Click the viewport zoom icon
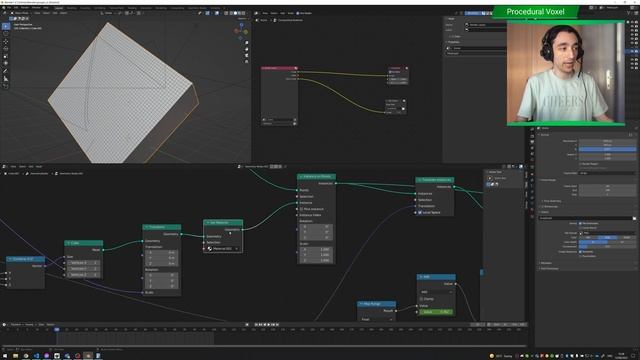The height and width of the screenshot is (360, 640). (x=247, y=43)
